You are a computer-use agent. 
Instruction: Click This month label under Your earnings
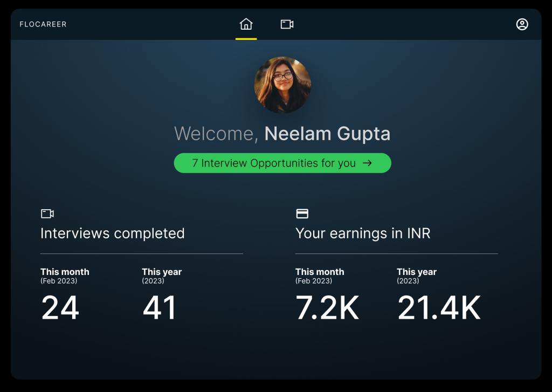tap(320, 272)
